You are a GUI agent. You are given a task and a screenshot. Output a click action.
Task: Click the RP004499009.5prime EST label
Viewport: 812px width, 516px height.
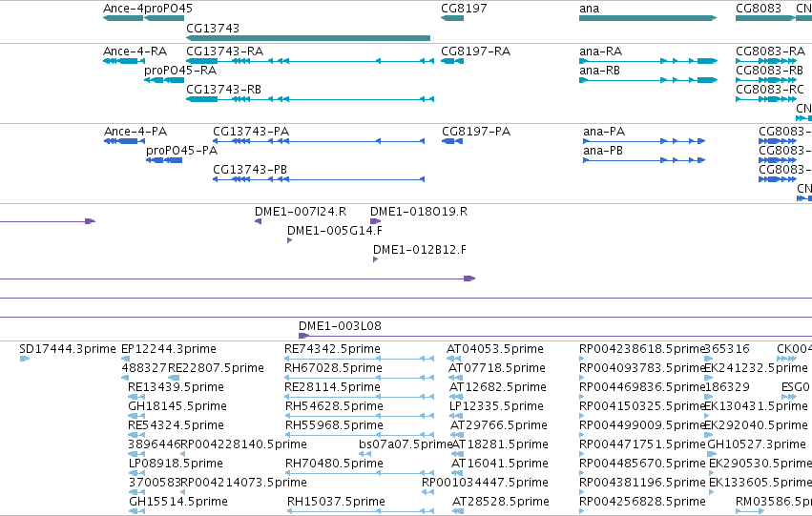pos(642,425)
